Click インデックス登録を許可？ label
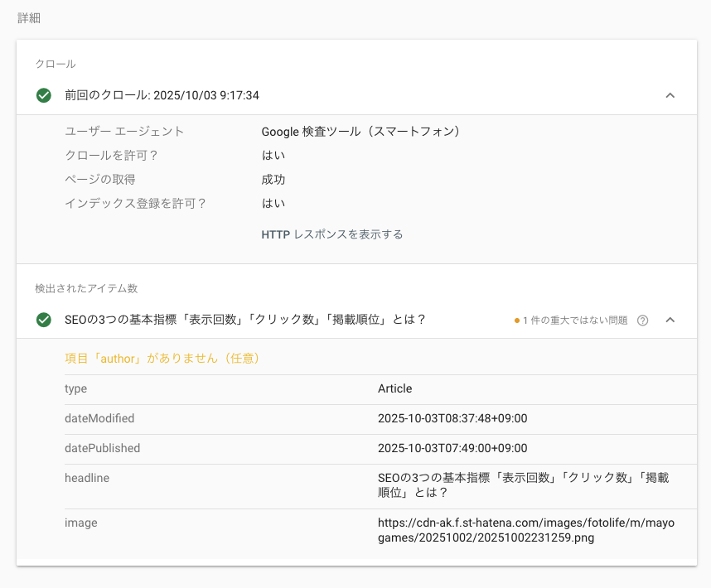 tap(135, 204)
